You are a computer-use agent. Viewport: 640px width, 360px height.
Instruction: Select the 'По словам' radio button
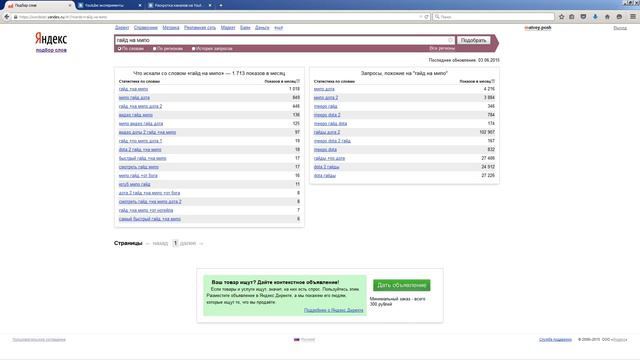tap(120, 49)
